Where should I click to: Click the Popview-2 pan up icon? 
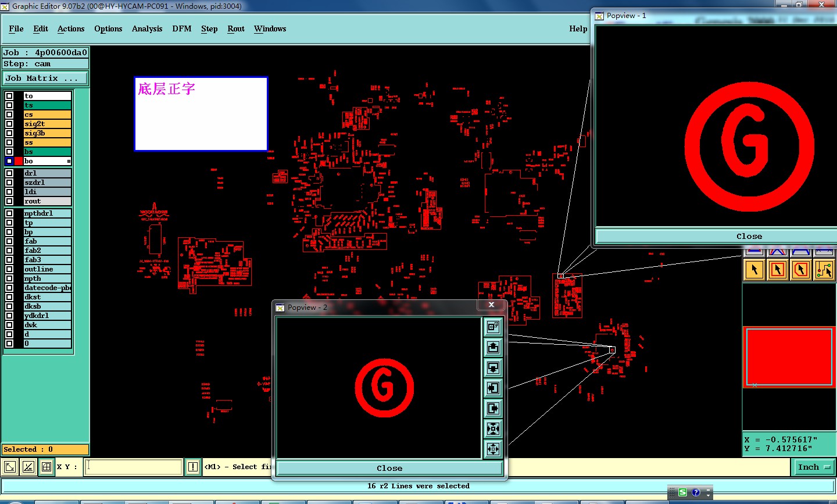[x=493, y=348]
